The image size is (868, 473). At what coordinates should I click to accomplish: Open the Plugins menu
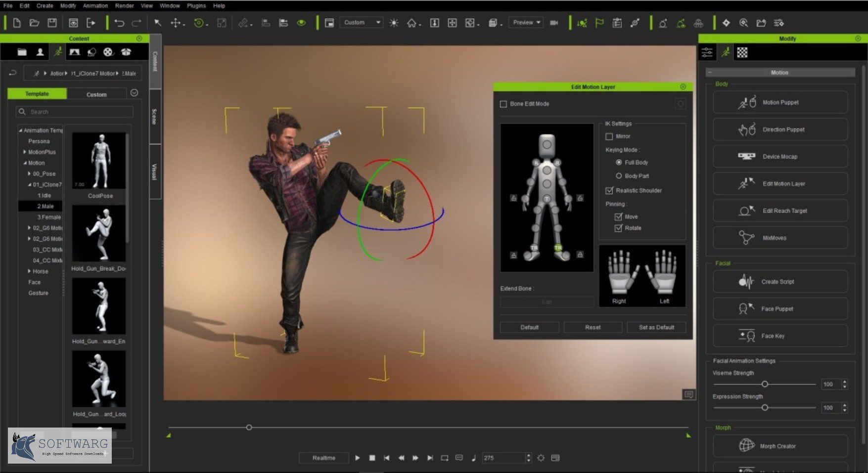coord(196,5)
